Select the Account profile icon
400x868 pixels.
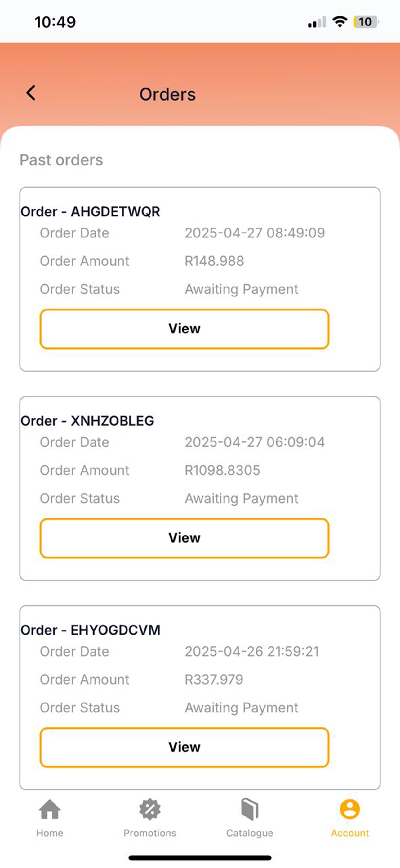350,809
